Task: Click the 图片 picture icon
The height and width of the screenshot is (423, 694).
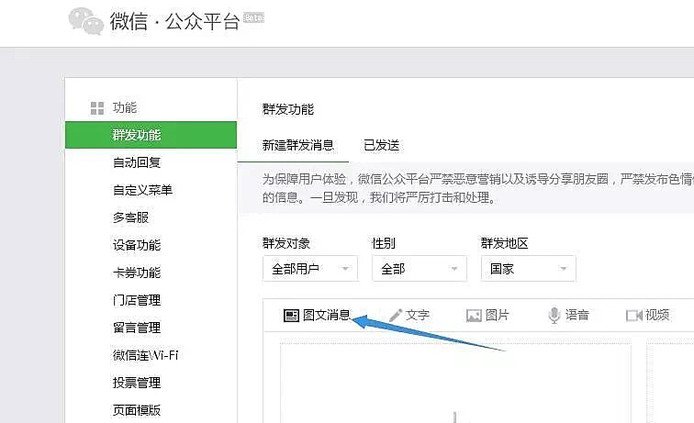Action: click(474, 315)
